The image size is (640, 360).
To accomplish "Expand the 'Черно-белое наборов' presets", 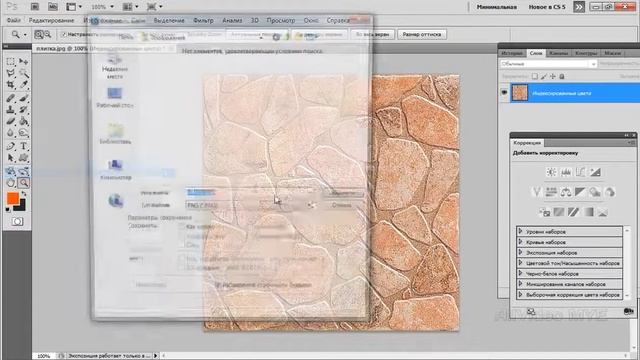I will pyautogui.click(x=520, y=273).
